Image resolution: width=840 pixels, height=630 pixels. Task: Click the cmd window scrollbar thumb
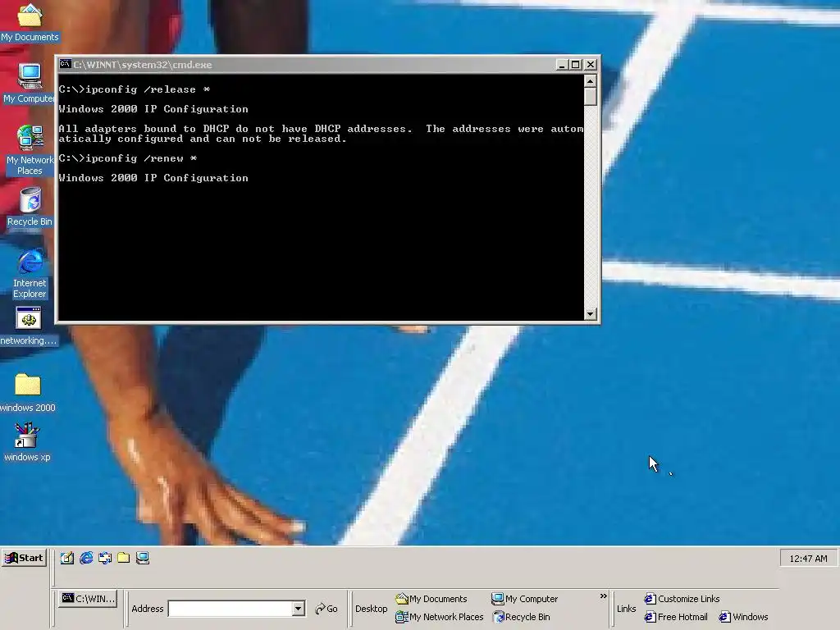[591, 97]
